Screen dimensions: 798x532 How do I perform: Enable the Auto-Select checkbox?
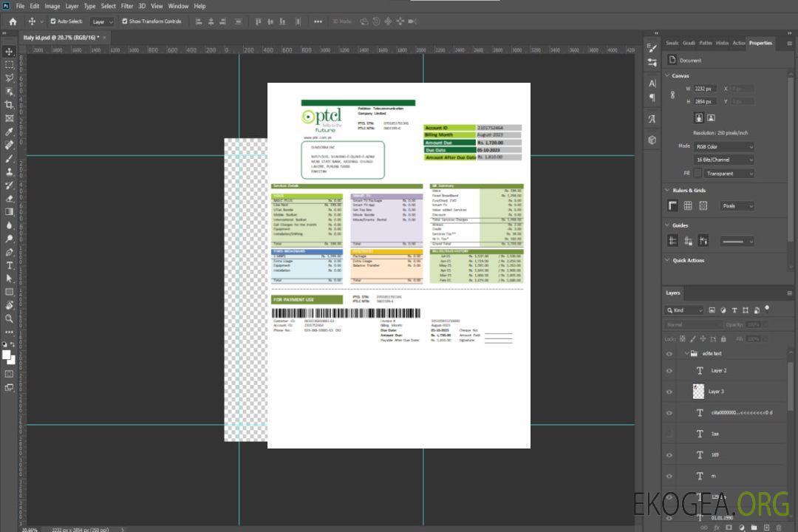coord(53,21)
